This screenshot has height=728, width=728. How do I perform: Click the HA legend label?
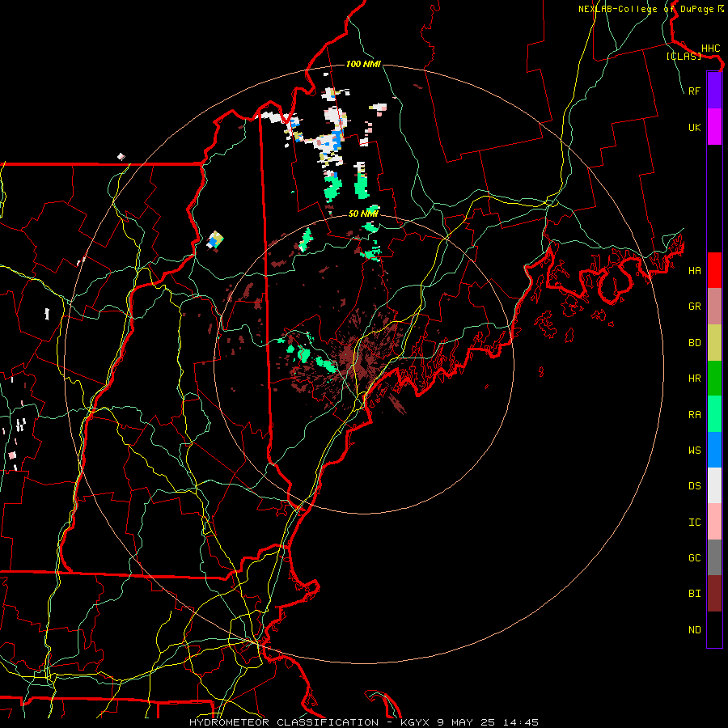[694, 270]
